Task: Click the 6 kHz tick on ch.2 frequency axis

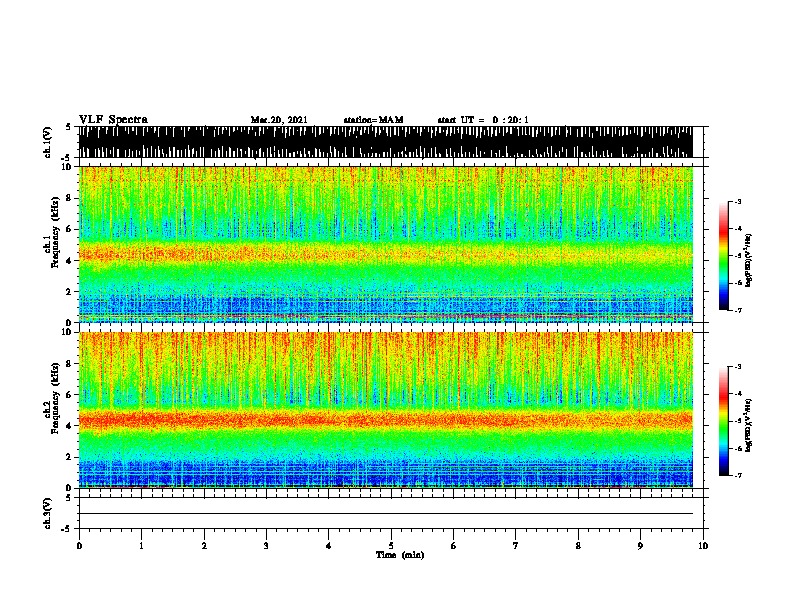Action: click(69, 395)
